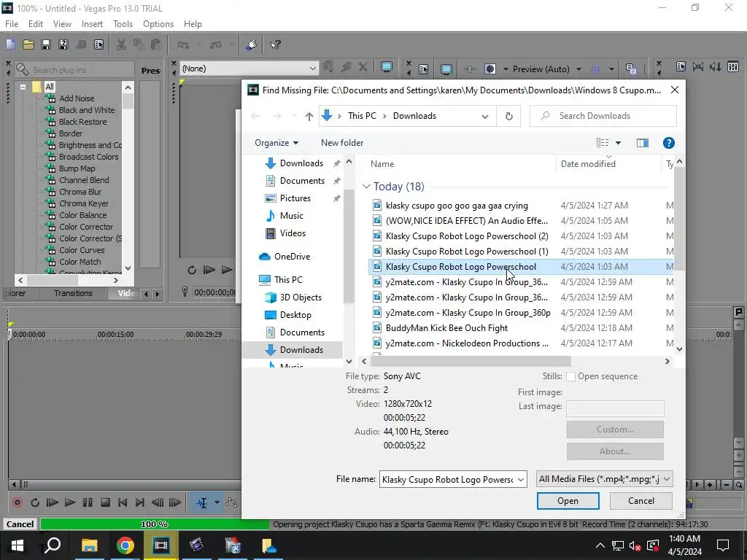Image resolution: width=747 pixels, height=560 pixels.
Task: Collapse the All plug-ins tree node
Action: coord(23,87)
